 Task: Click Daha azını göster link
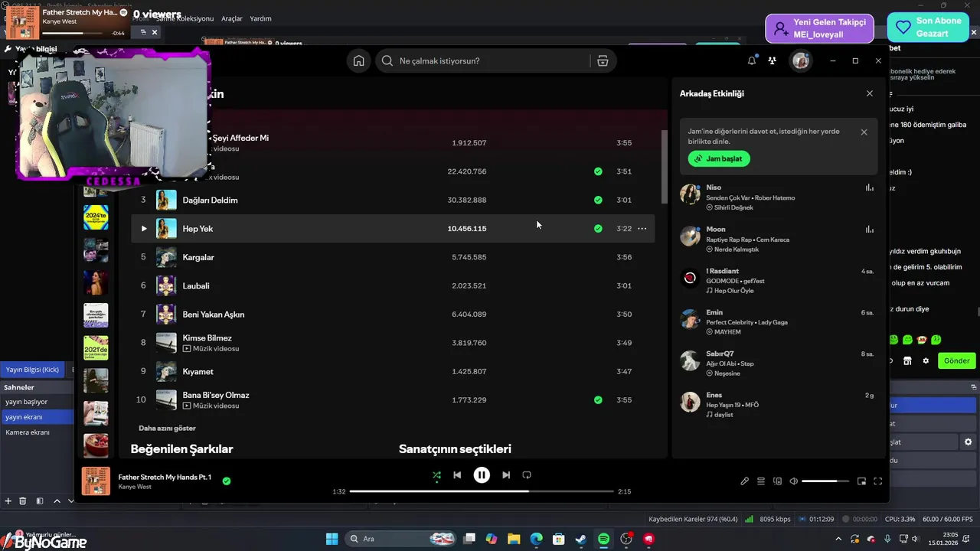(167, 428)
